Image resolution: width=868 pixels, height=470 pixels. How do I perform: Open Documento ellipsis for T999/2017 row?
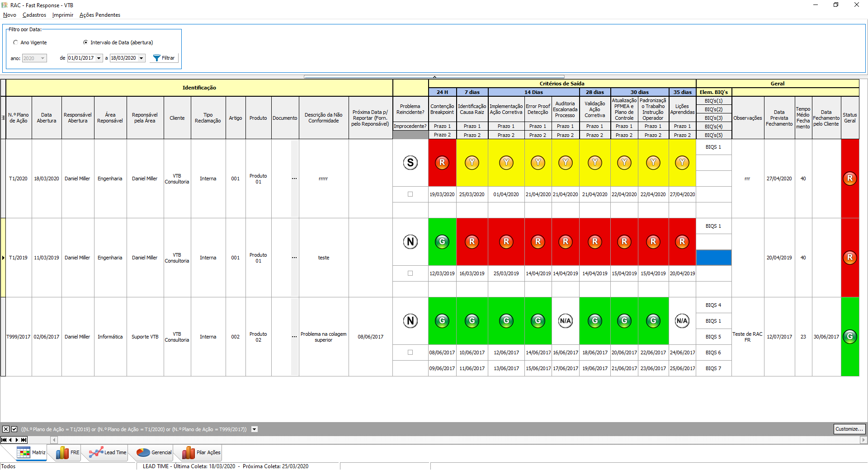294,337
